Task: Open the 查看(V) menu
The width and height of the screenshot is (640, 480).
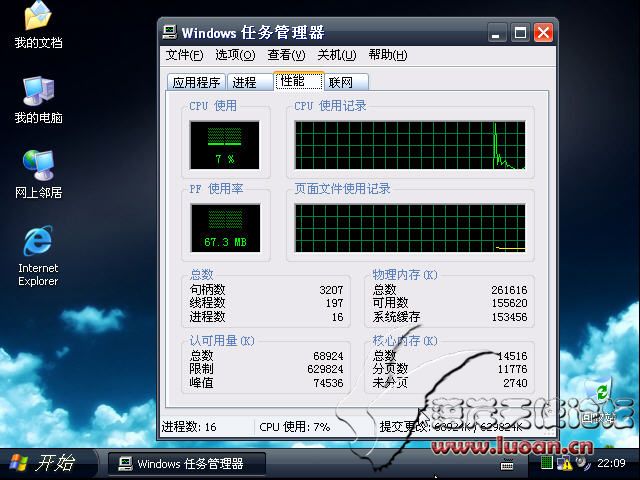Action: coord(286,55)
